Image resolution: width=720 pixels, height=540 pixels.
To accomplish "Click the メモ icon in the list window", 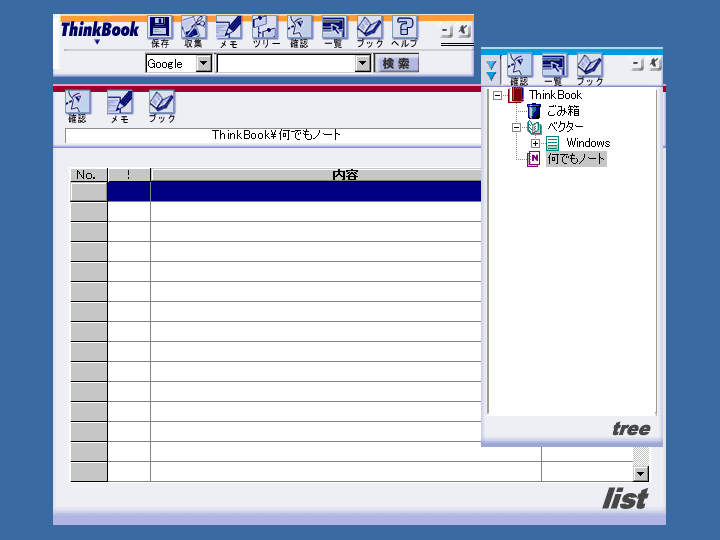I will pyautogui.click(x=120, y=107).
